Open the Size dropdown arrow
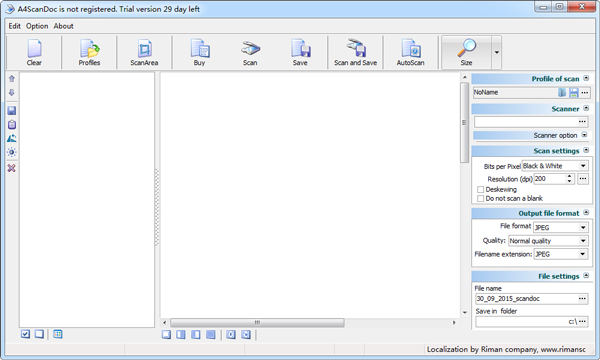 pos(497,52)
